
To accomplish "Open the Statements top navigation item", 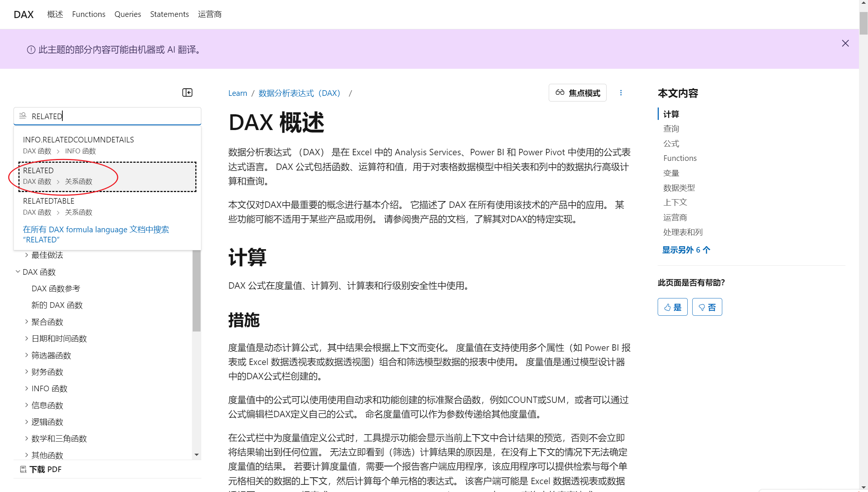I will point(169,14).
